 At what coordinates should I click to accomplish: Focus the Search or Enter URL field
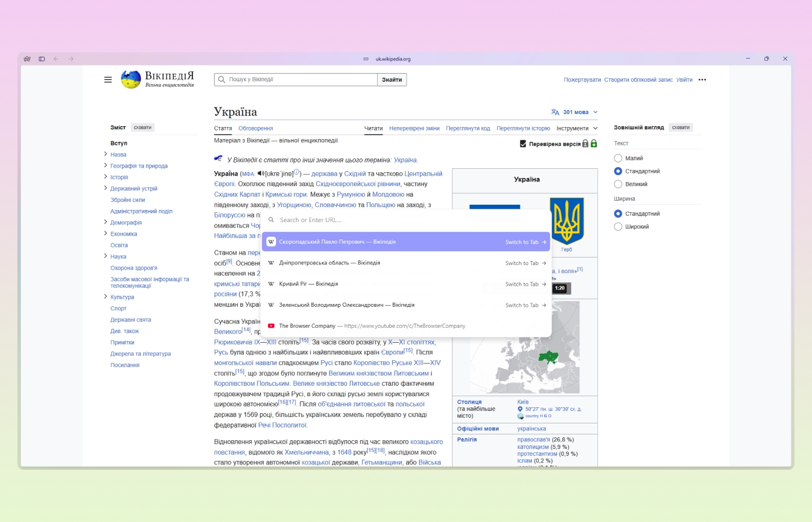pos(406,220)
